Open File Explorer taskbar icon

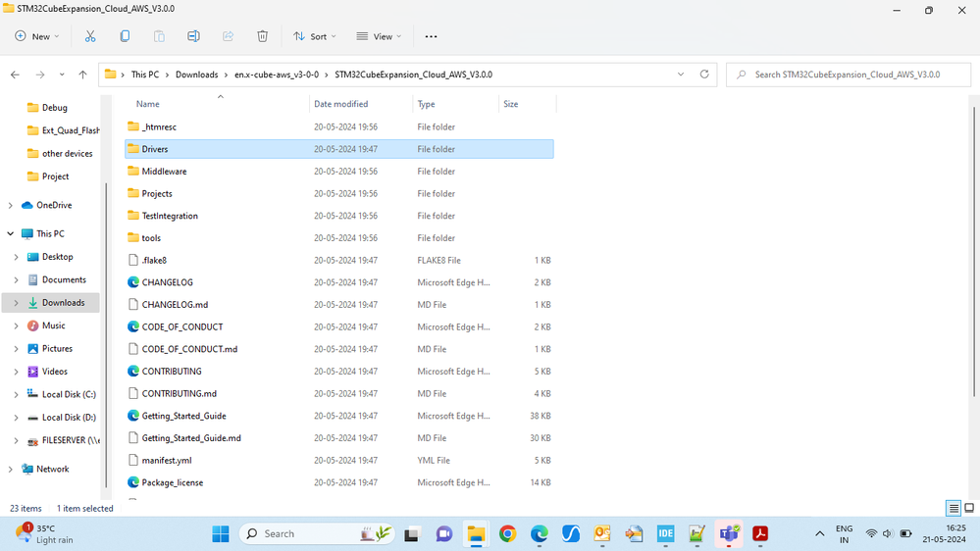point(476,533)
